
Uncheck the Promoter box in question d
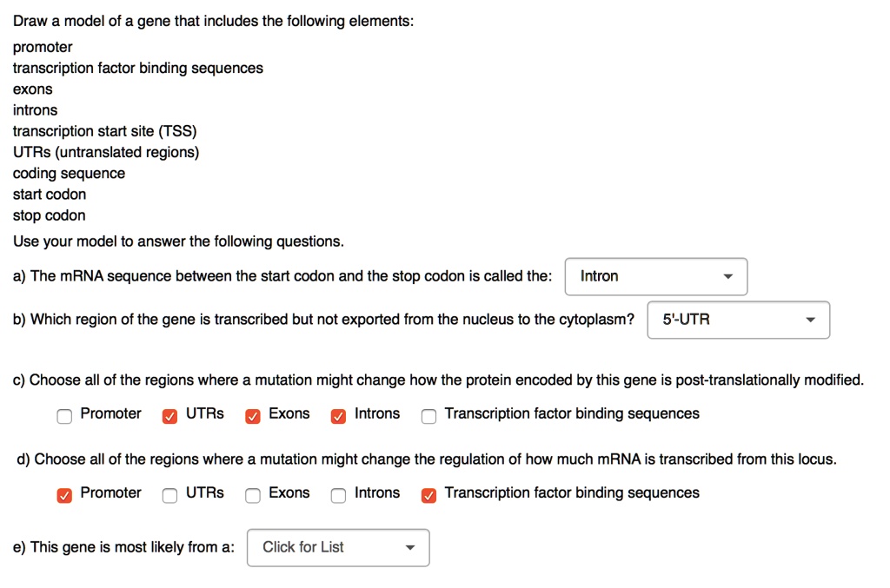click(x=64, y=495)
